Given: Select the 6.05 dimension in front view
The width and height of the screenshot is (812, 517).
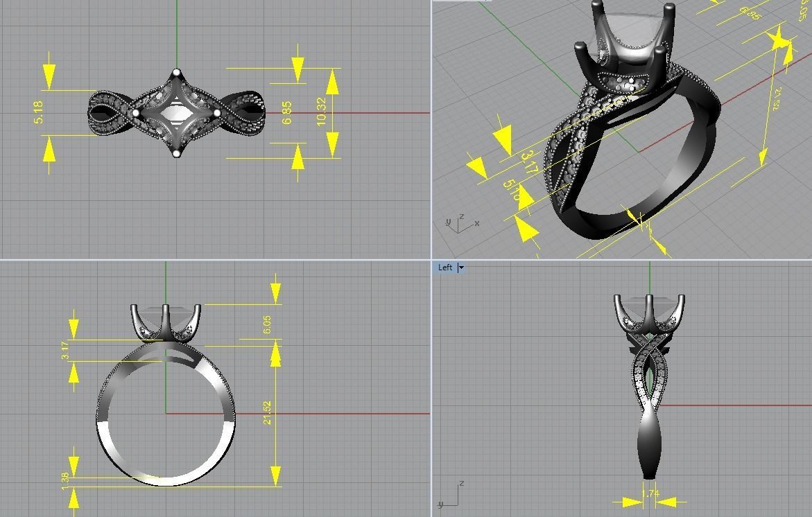Looking at the screenshot, I should [267, 324].
